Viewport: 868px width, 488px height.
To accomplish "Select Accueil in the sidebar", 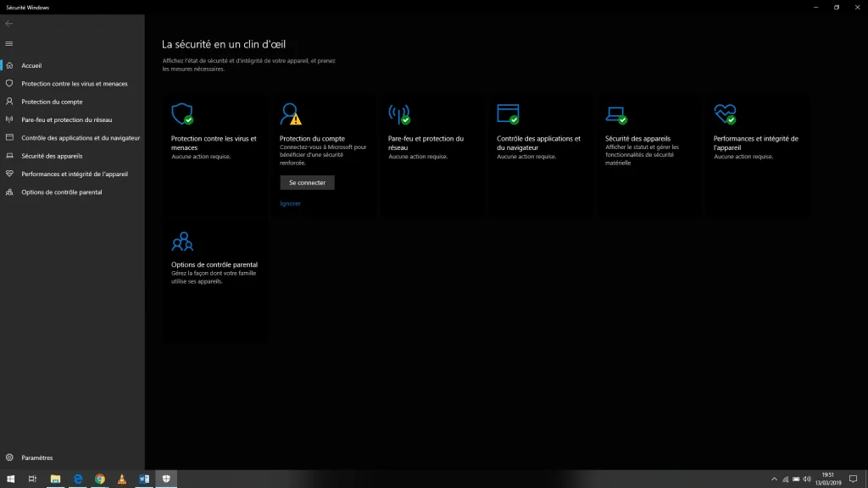I will (31, 65).
